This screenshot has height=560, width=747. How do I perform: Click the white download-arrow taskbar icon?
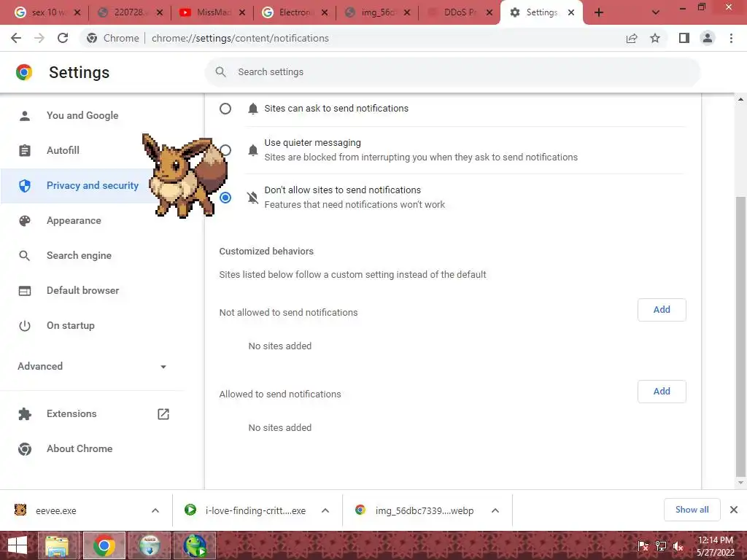(150, 545)
